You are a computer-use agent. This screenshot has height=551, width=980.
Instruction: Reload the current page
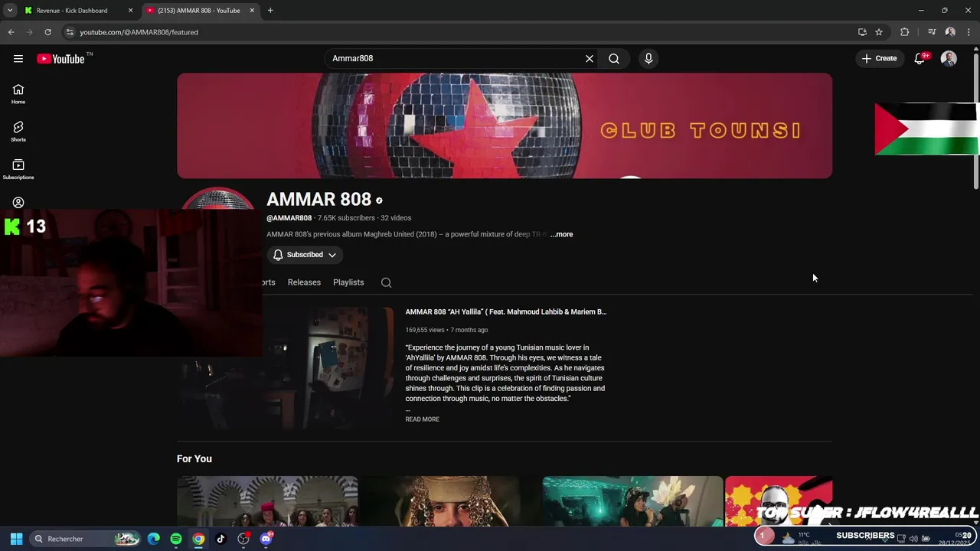click(x=47, y=32)
